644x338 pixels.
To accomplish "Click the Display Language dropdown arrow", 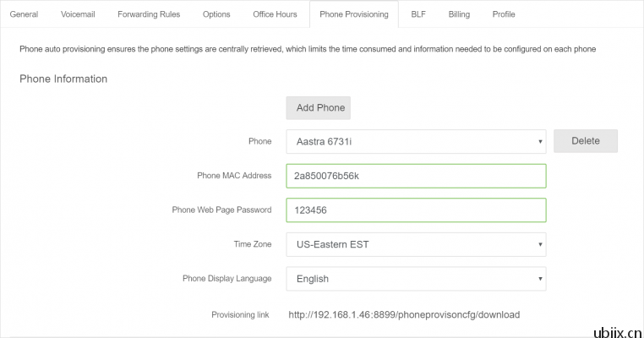I will tap(540, 279).
